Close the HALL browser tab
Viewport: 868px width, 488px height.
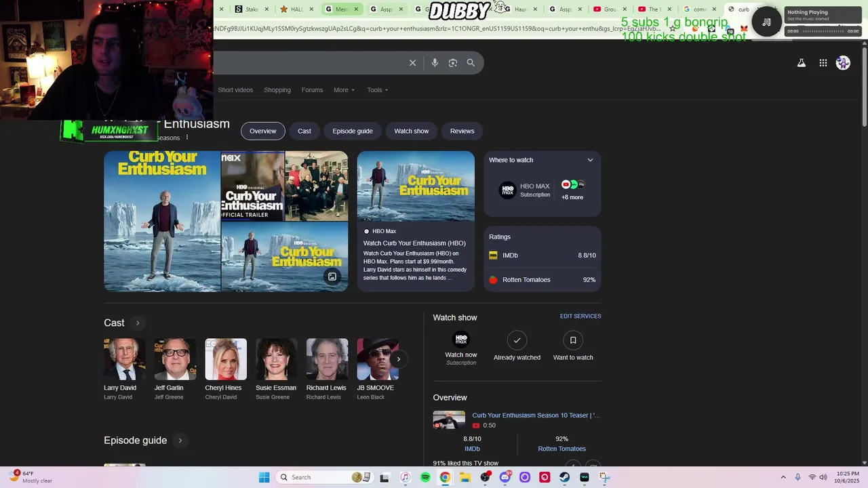311,9
